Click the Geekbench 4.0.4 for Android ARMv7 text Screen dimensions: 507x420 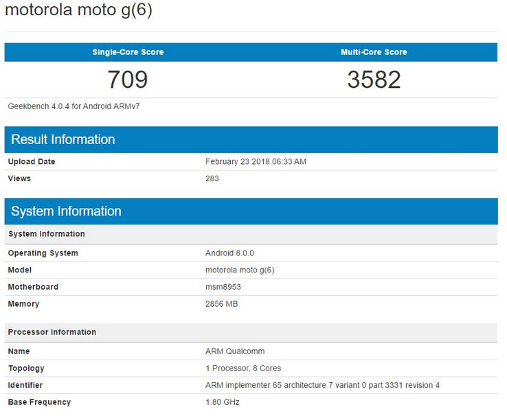(x=74, y=106)
